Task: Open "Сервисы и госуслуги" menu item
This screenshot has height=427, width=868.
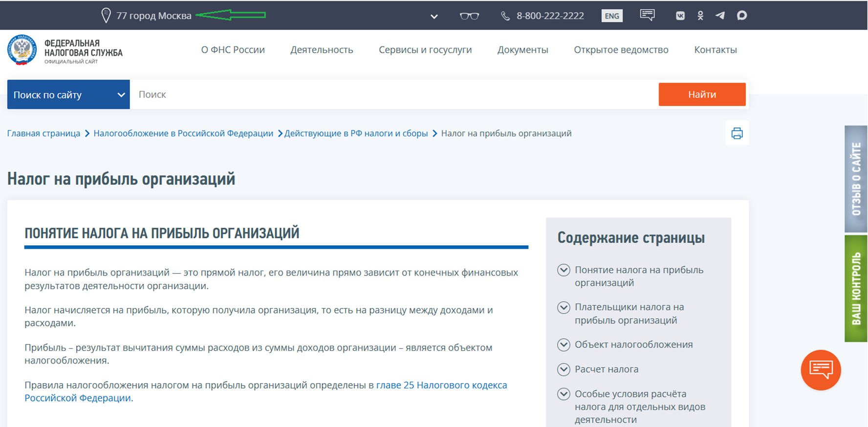Action: 425,50
